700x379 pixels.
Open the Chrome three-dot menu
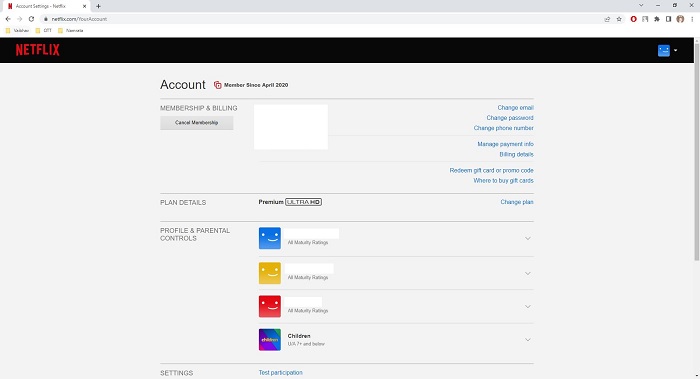(692, 19)
